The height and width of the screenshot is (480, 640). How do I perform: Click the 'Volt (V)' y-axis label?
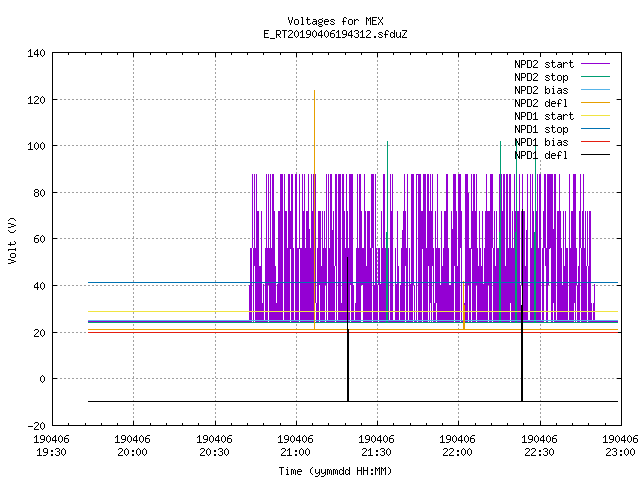click(x=12, y=240)
